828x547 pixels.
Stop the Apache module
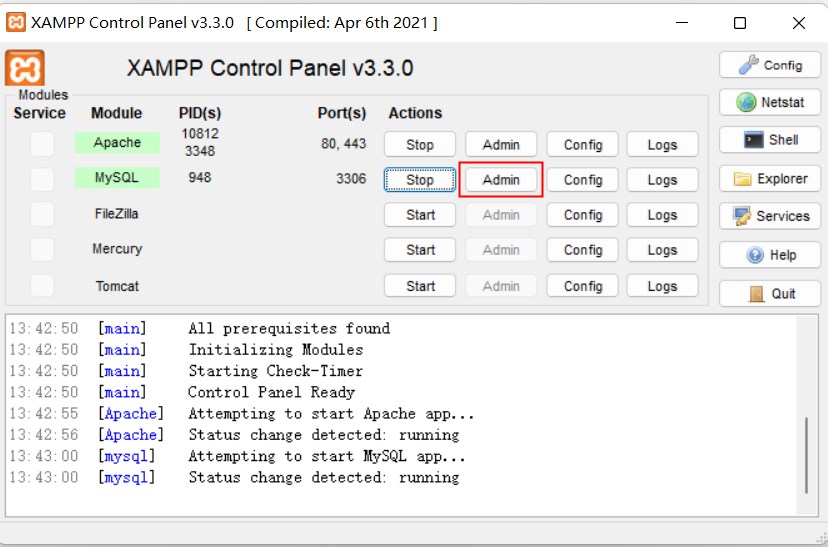420,144
